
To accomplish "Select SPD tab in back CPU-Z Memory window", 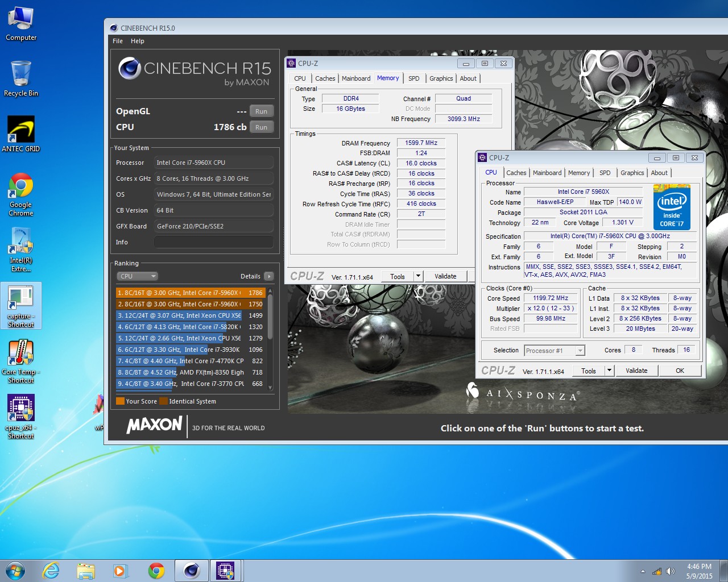I will pos(414,78).
